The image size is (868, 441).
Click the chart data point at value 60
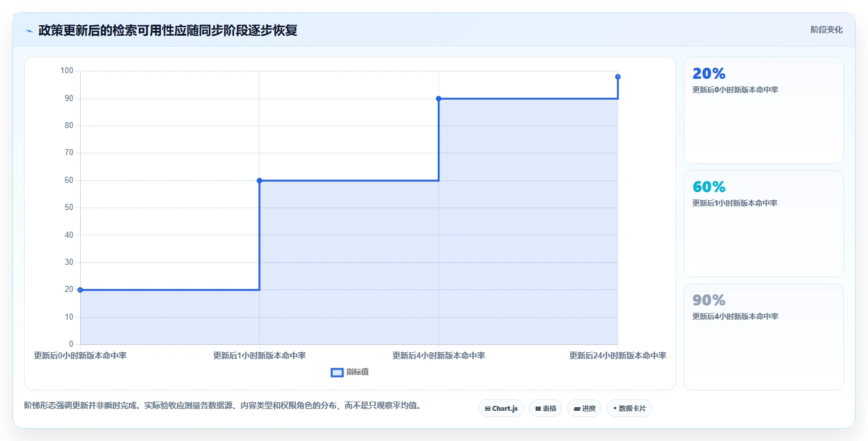[260, 180]
